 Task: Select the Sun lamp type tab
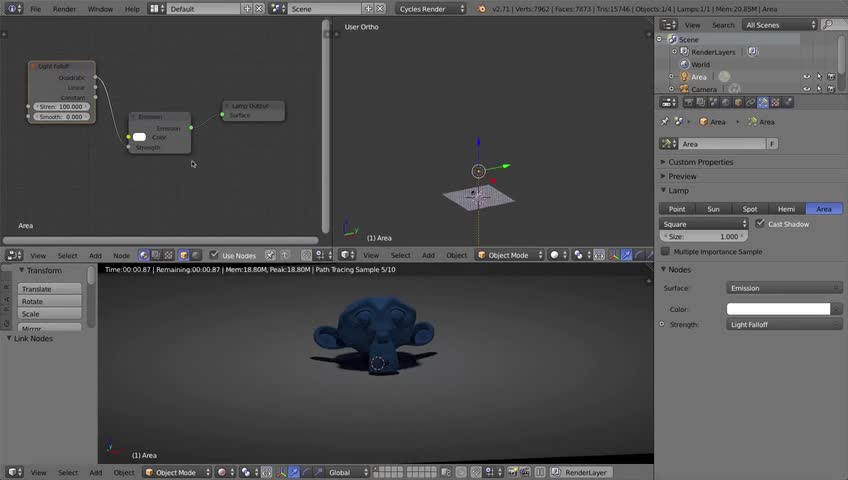713,209
